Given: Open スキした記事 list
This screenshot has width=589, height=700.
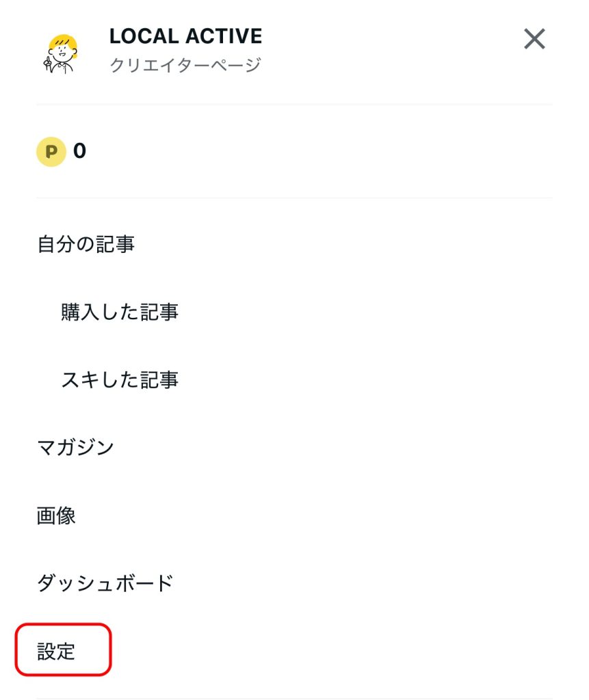Looking at the screenshot, I should [120, 380].
